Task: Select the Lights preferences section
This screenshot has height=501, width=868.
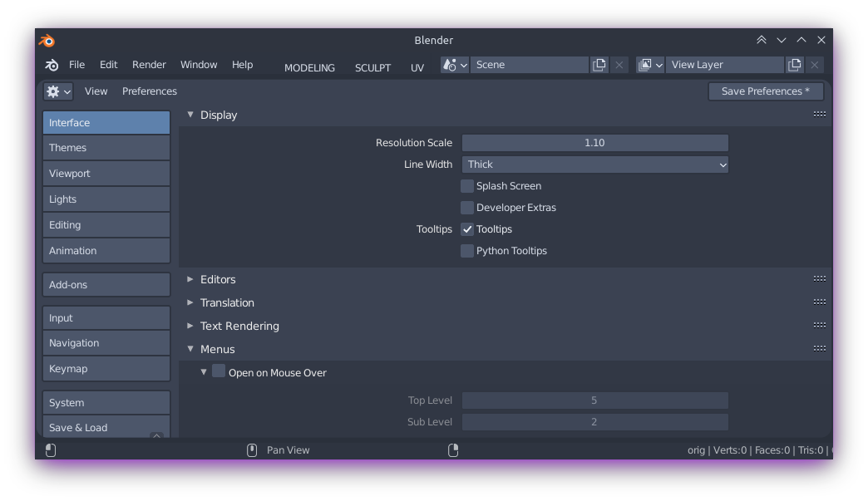Action: (x=106, y=199)
